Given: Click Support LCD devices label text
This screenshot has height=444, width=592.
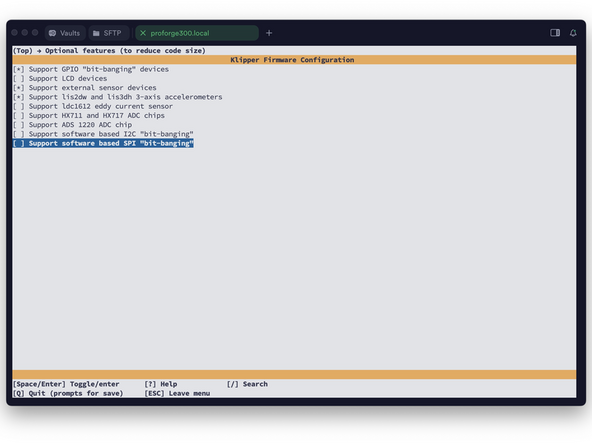Looking at the screenshot, I should [68, 79].
